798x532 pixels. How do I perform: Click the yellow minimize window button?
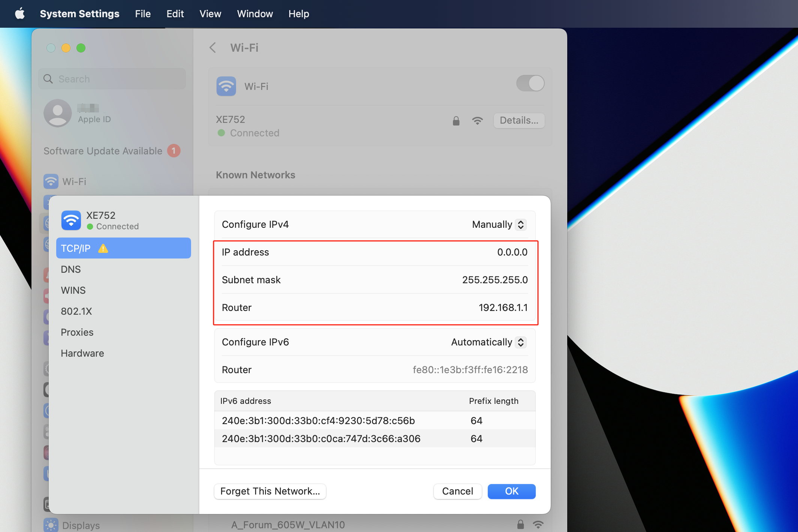click(x=66, y=48)
